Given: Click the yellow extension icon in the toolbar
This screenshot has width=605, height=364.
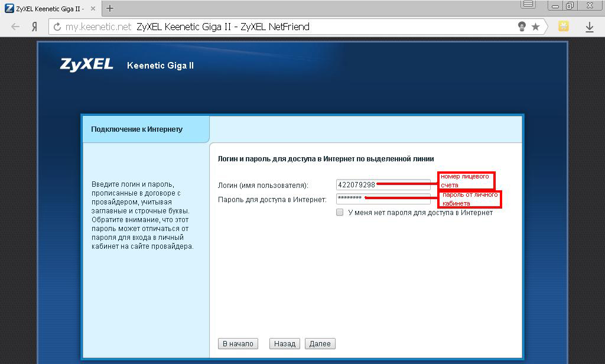Looking at the screenshot, I should [564, 26].
